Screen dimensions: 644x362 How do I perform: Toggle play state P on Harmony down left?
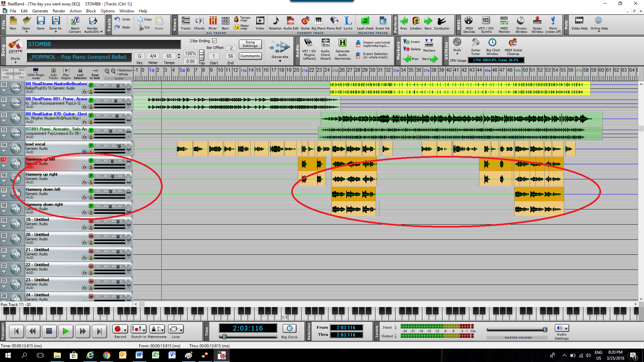coord(91,191)
